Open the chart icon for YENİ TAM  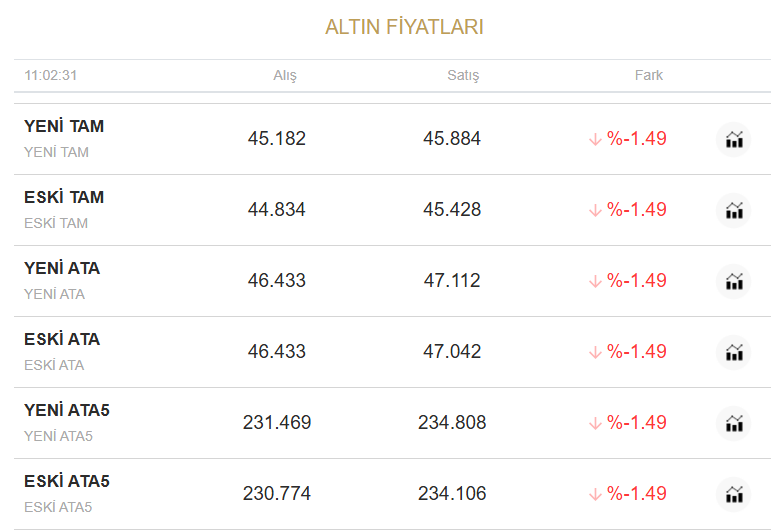(x=734, y=139)
